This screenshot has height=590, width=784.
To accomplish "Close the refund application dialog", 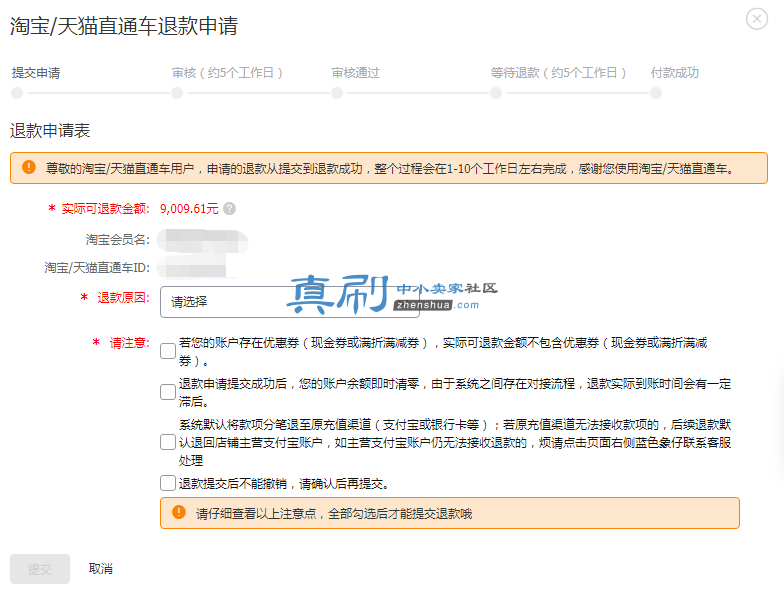I will (x=756, y=19).
